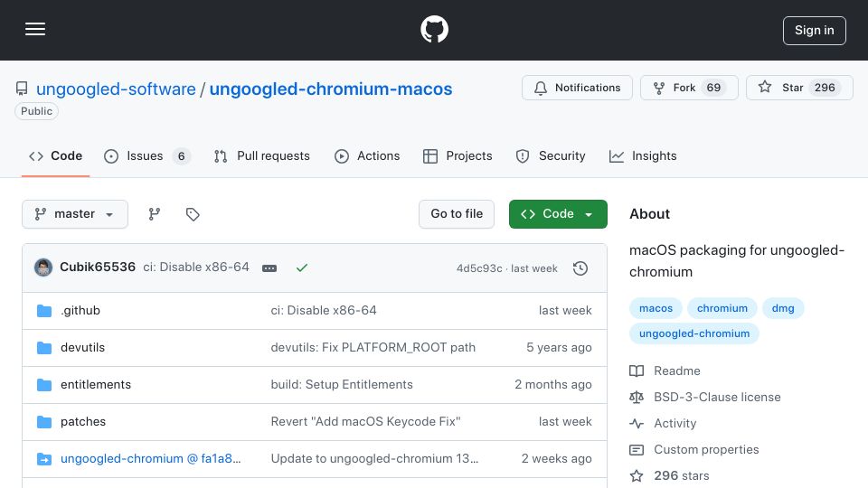868x488 pixels.
Task: Open the devutils folder
Action: (82, 347)
